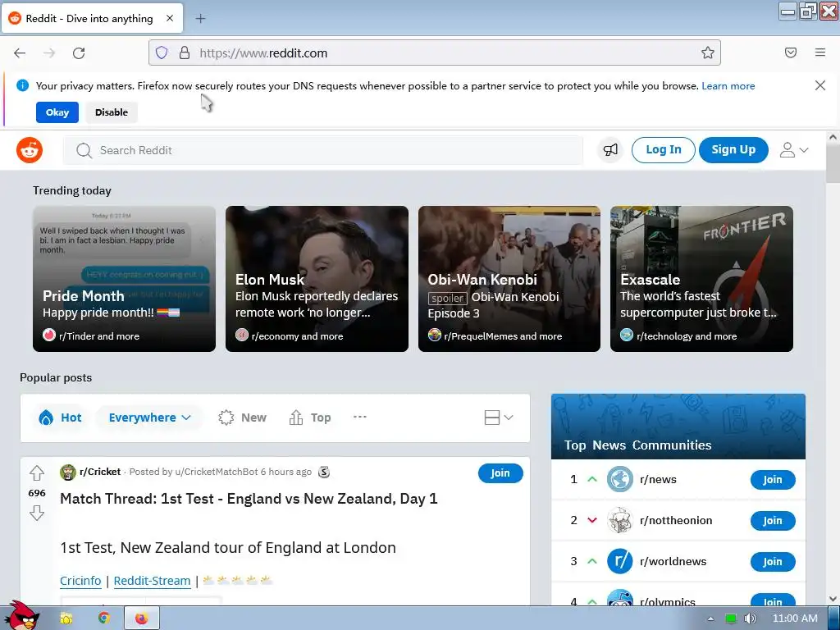Open the advertise megaphone icon
The width and height of the screenshot is (840, 630).
(610, 150)
